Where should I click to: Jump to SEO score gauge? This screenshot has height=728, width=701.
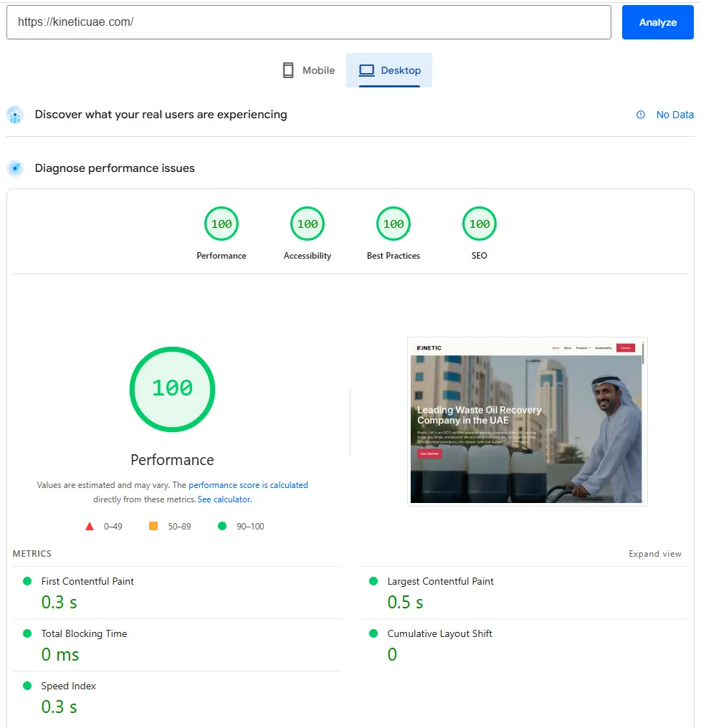pos(480,224)
